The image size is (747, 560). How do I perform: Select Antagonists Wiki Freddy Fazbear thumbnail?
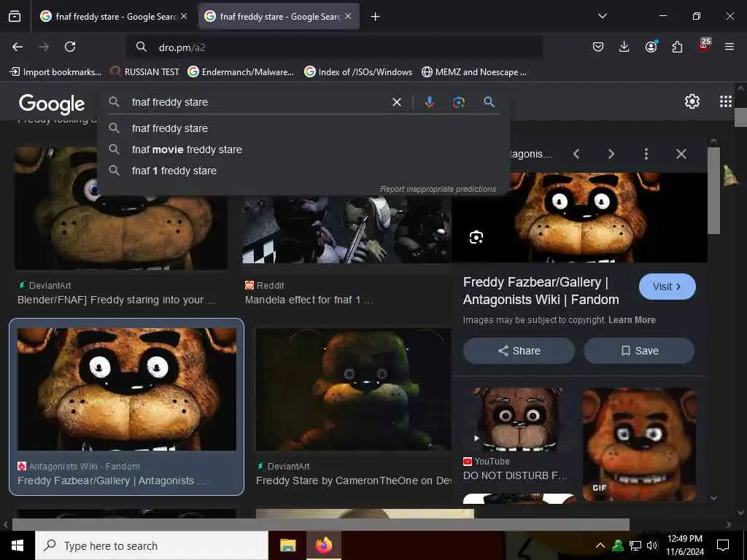tap(127, 389)
